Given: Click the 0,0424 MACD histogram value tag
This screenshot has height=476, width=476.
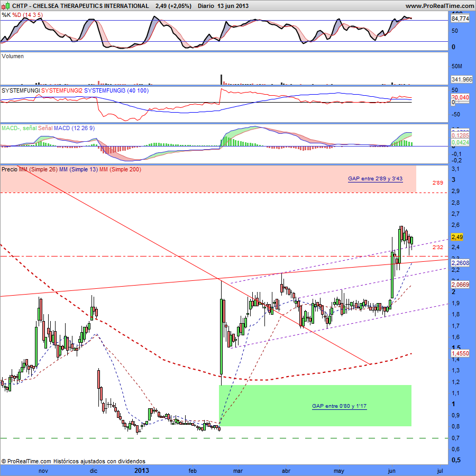Looking at the screenshot, I should (x=460, y=142).
